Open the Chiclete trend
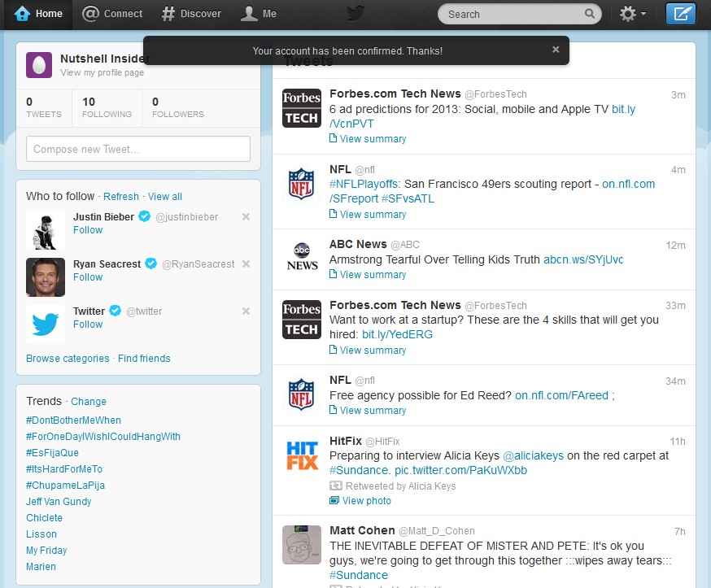 tap(44, 518)
